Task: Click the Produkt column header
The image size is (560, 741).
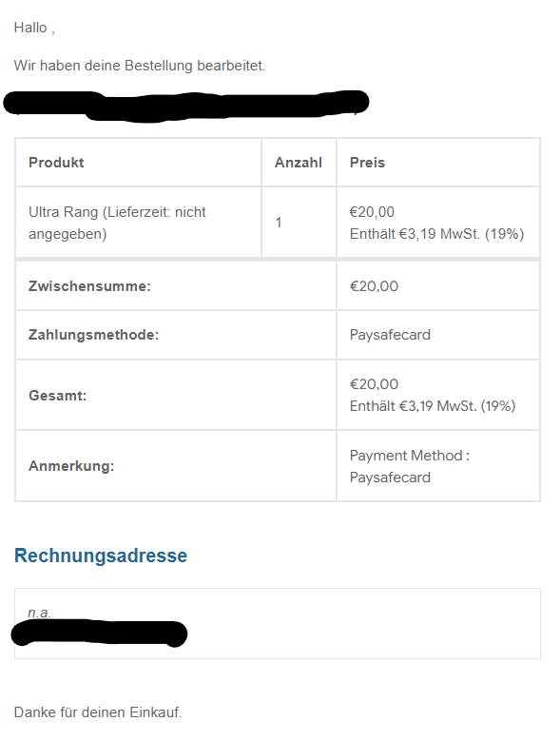Action: coord(56,163)
